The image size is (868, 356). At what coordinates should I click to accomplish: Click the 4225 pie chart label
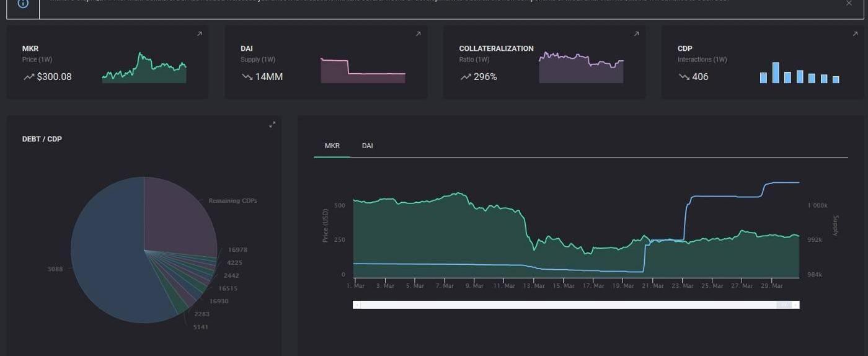(x=234, y=263)
